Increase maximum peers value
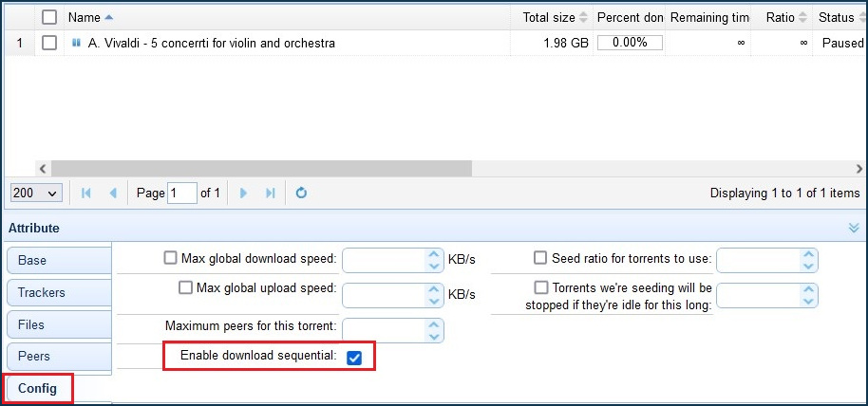The image size is (868, 406). 434,324
